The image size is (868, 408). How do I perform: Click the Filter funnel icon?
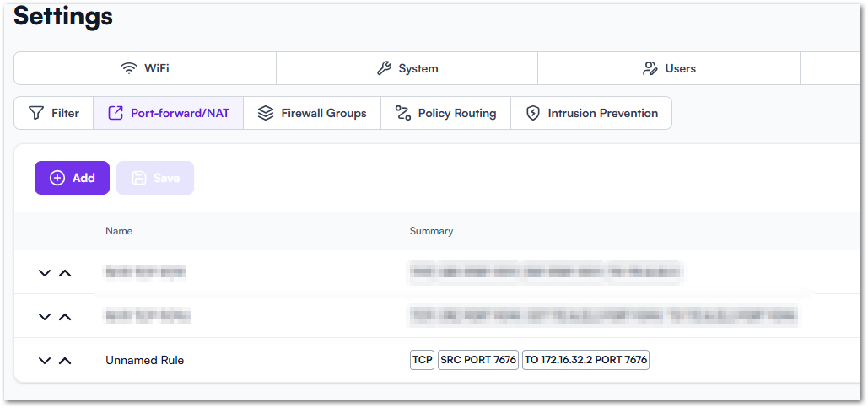(36, 113)
